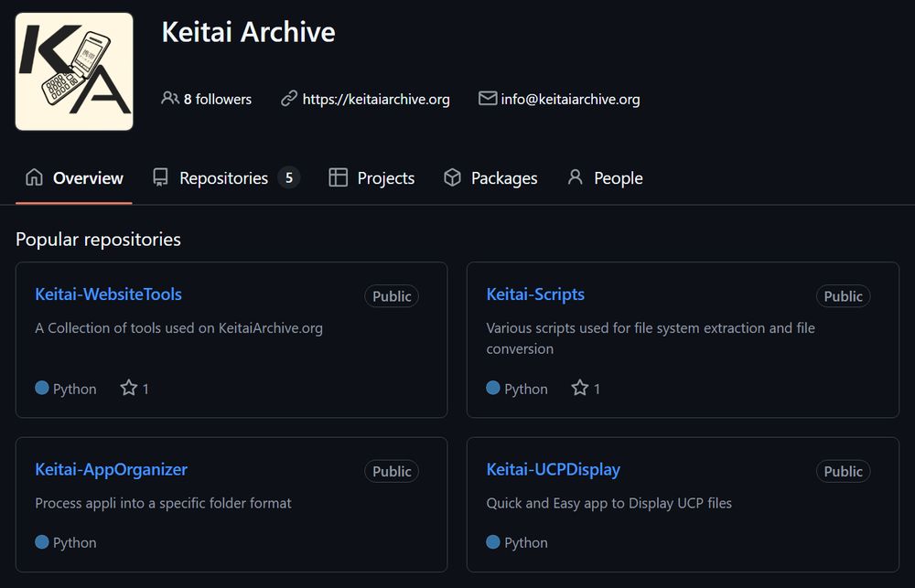Click the envelope mail icon

[488, 98]
